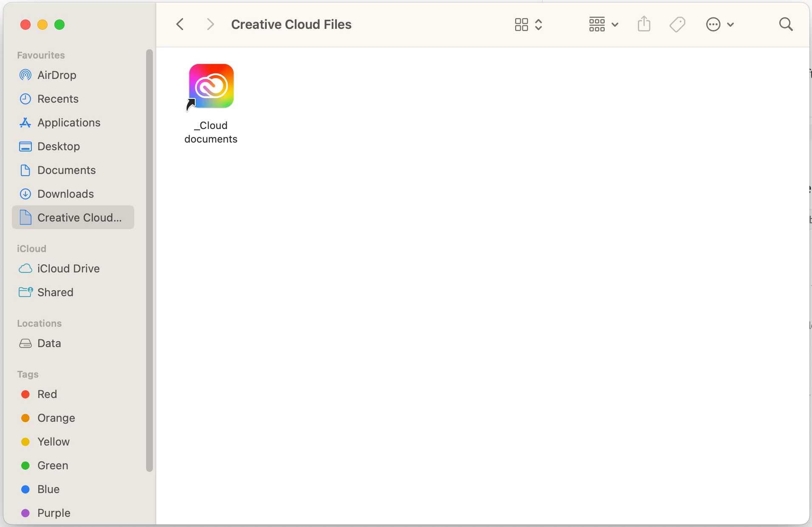Filter by the Orange tag
This screenshot has width=812, height=527.
coord(73,418)
